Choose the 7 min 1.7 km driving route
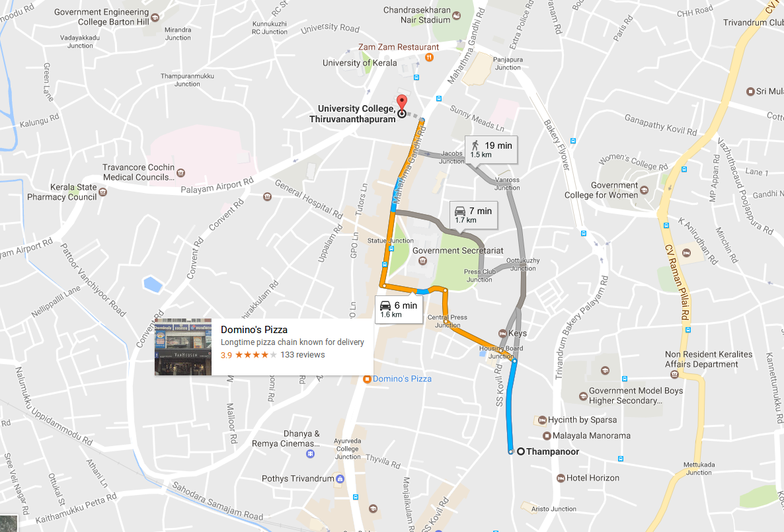784x532 pixels. click(473, 215)
